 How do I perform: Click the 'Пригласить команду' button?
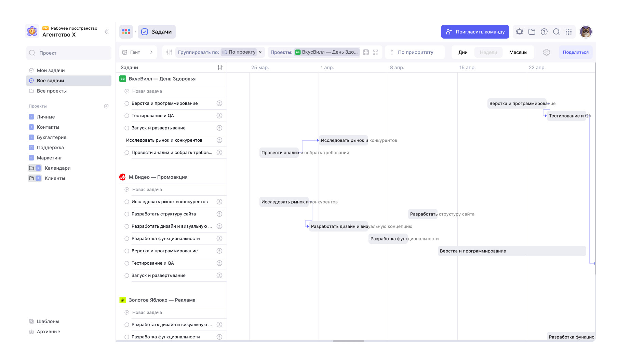coord(475,32)
